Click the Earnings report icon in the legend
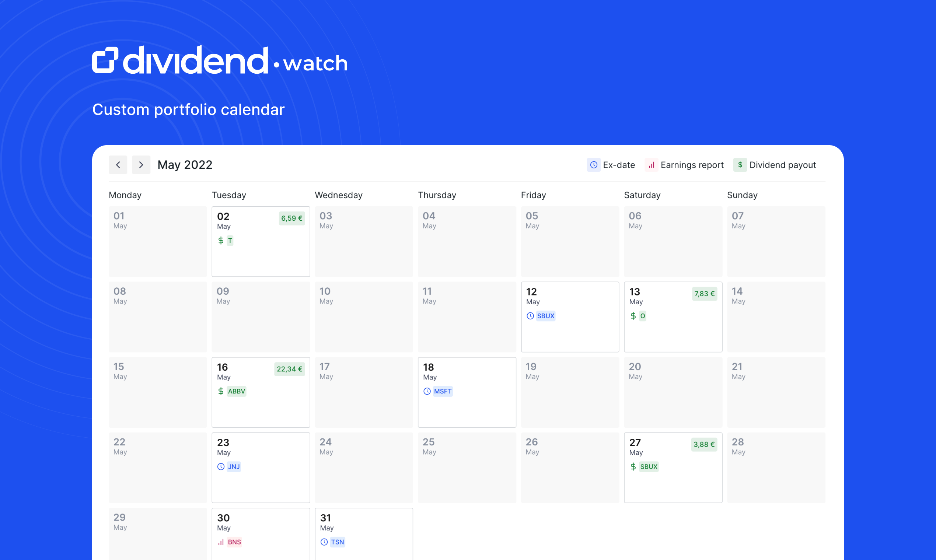Screen dimensions: 936x560 (x=651, y=165)
